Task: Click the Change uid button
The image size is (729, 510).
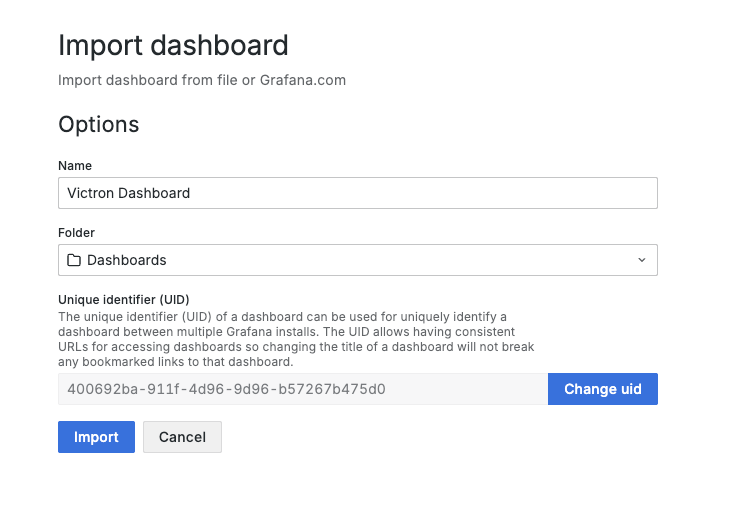Action: point(603,389)
